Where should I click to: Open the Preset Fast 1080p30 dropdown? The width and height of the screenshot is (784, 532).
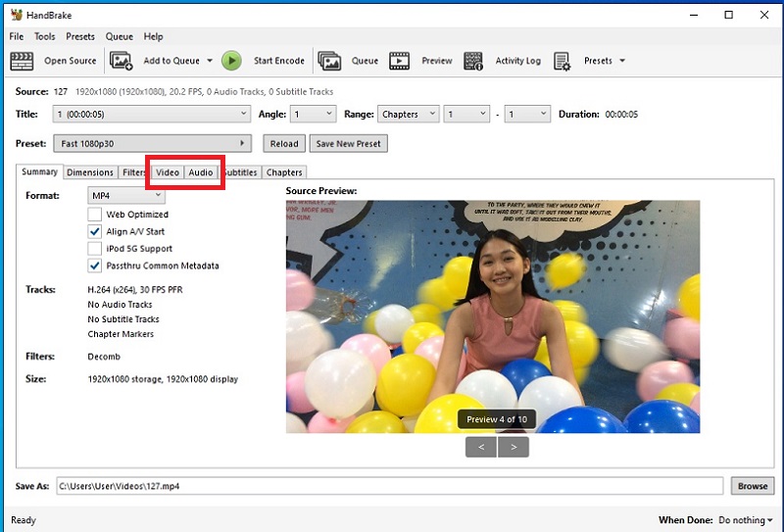point(153,144)
